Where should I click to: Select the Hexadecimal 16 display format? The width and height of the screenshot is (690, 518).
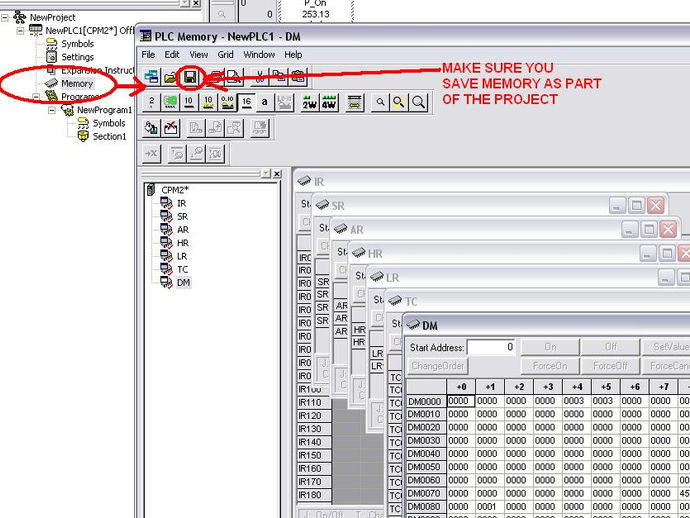click(x=246, y=103)
